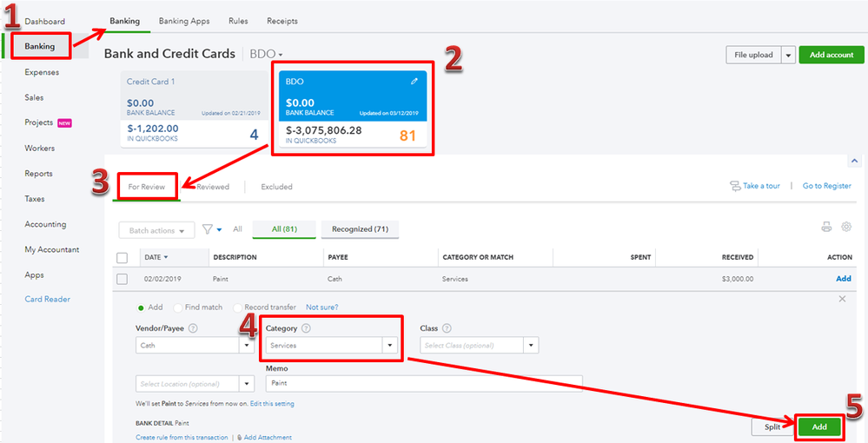Click the Take a tour link
Image resolution: width=868 pixels, height=443 pixels.
pos(755,186)
